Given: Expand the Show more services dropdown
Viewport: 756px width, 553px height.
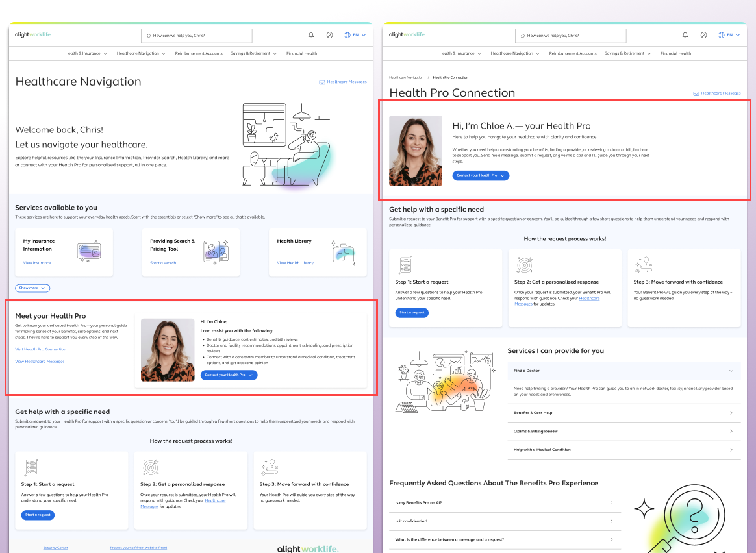Looking at the screenshot, I should [x=32, y=288].
